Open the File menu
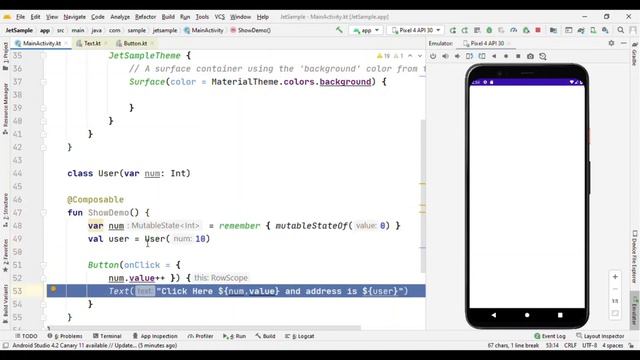This screenshot has width=640, height=360. [x=20, y=17]
